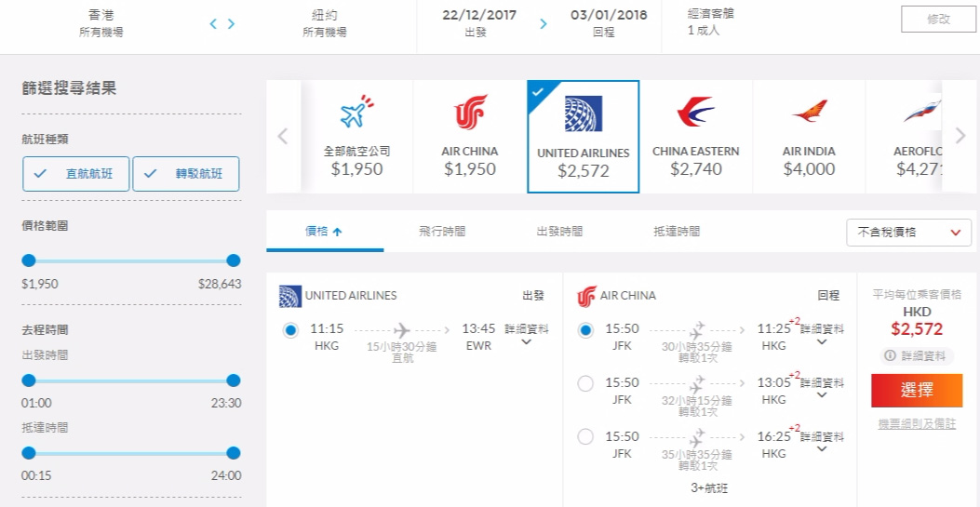Choose the China Eastern airline card
Image resolution: width=980 pixels, height=507 pixels.
coord(695,137)
